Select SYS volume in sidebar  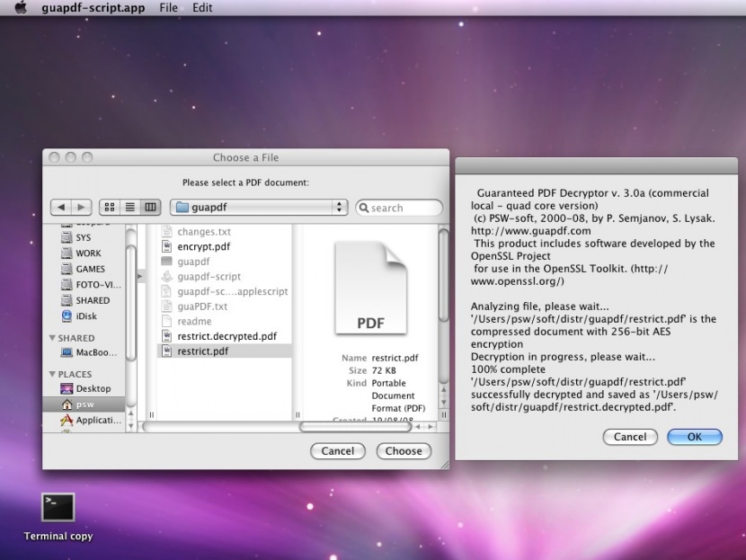[84, 237]
